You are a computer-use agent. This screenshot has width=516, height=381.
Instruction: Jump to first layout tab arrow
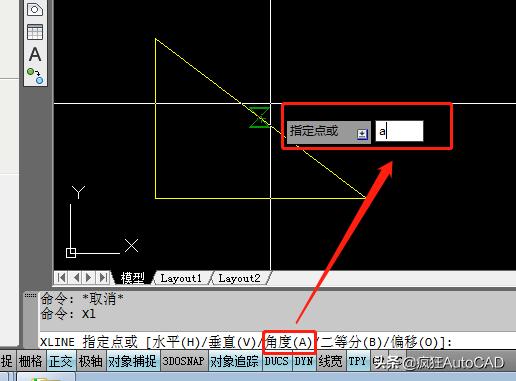coord(61,277)
